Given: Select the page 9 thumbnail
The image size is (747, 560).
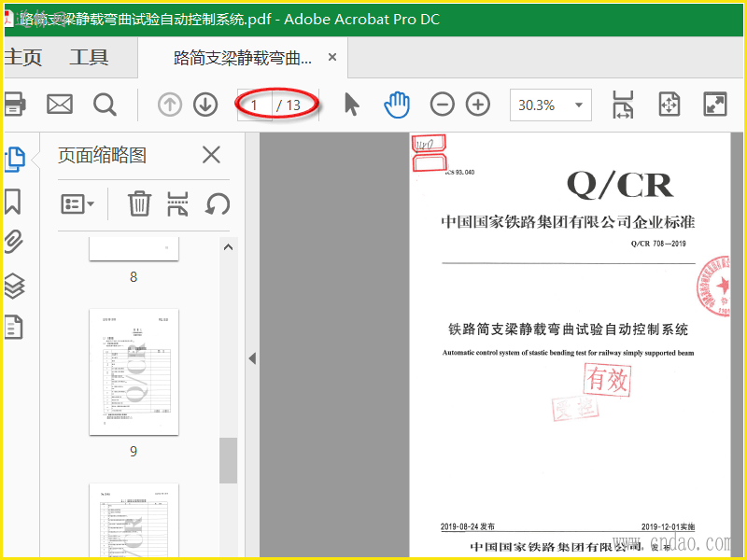Looking at the screenshot, I should click(x=134, y=371).
